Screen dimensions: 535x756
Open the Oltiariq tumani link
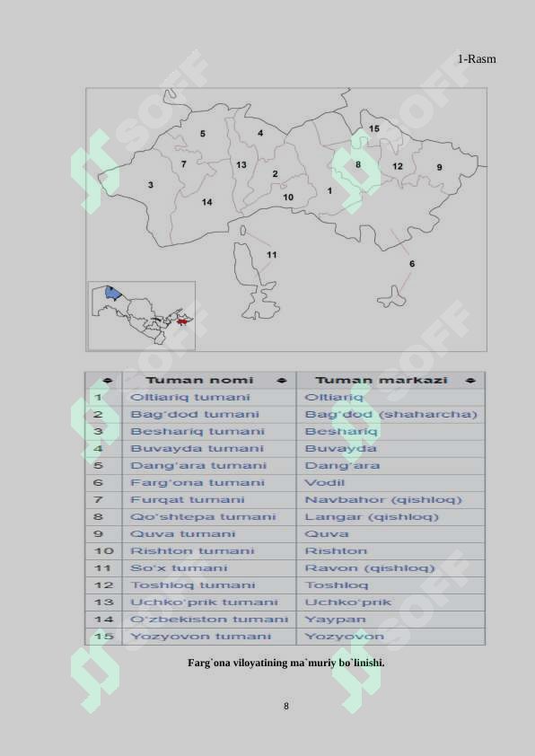pos(190,397)
